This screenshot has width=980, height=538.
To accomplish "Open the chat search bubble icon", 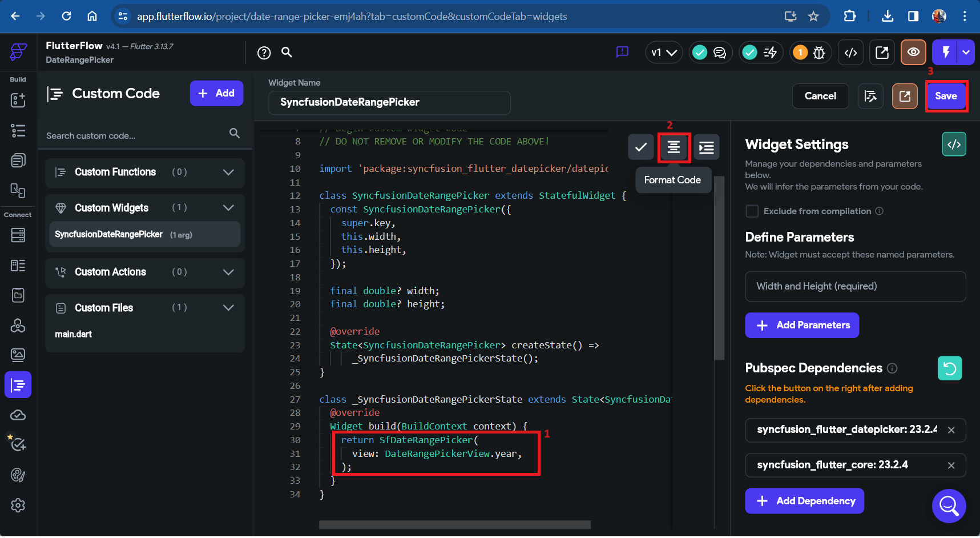I will pyautogui.click(x=949, y=505).
